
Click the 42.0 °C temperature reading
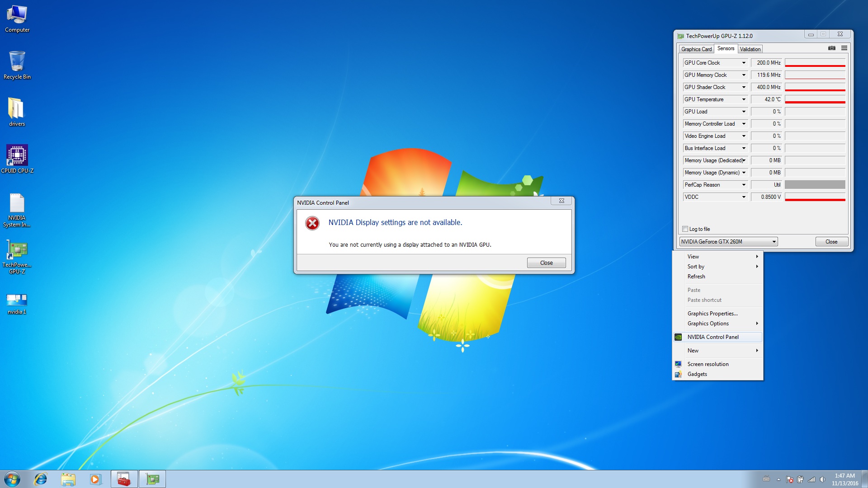[x=767, y=99]
